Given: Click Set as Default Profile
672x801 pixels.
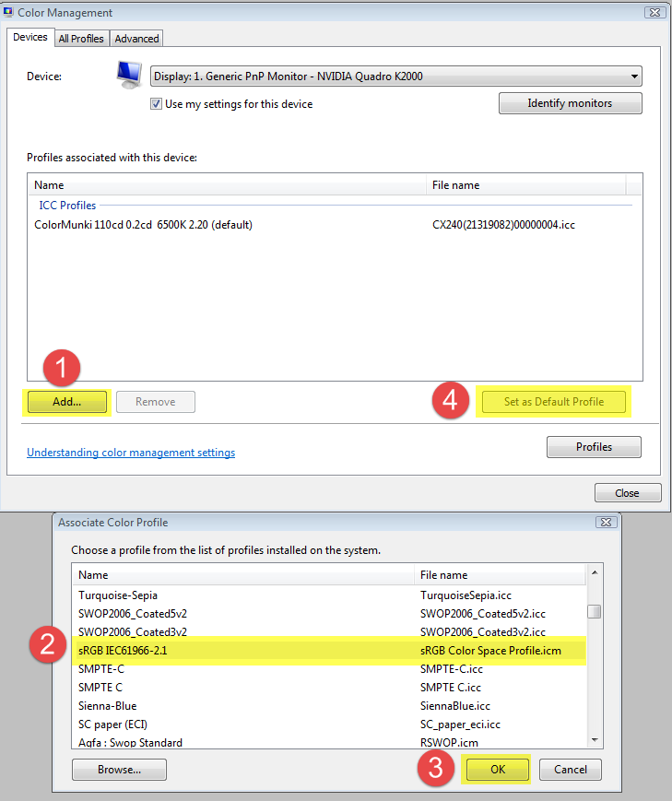Looking at the screenshot, I should 554,402.
